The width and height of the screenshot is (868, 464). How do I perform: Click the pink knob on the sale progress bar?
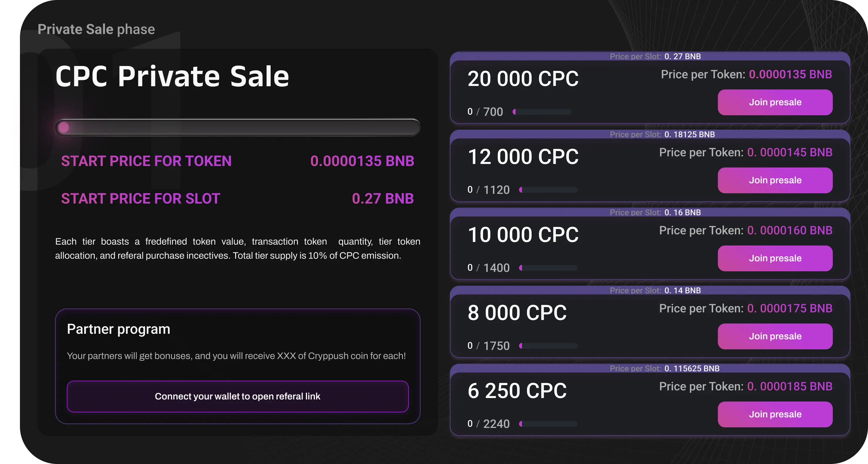pyautogui.click(x=64, y=127)
